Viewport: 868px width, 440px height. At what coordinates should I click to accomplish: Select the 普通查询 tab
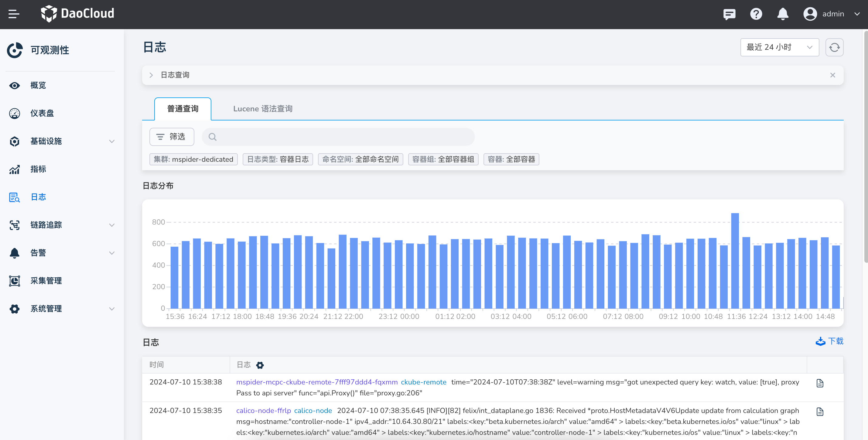[x=183, y=109]
